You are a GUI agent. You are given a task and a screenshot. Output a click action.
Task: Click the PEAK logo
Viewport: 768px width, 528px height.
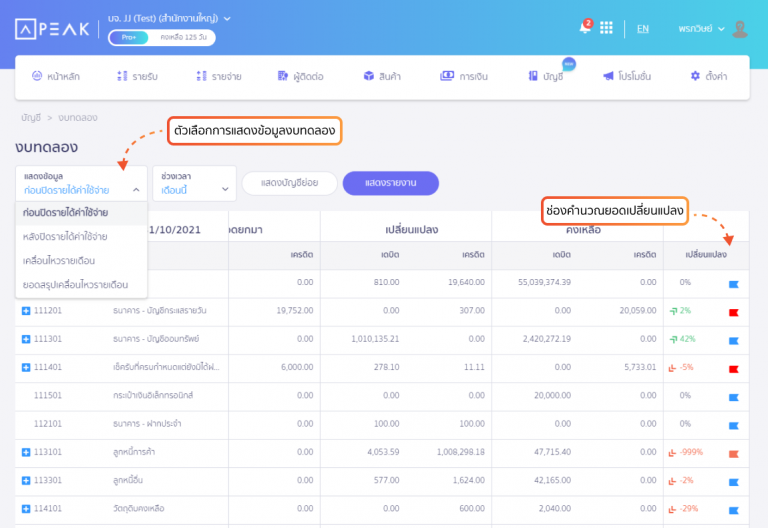(53, 28)
